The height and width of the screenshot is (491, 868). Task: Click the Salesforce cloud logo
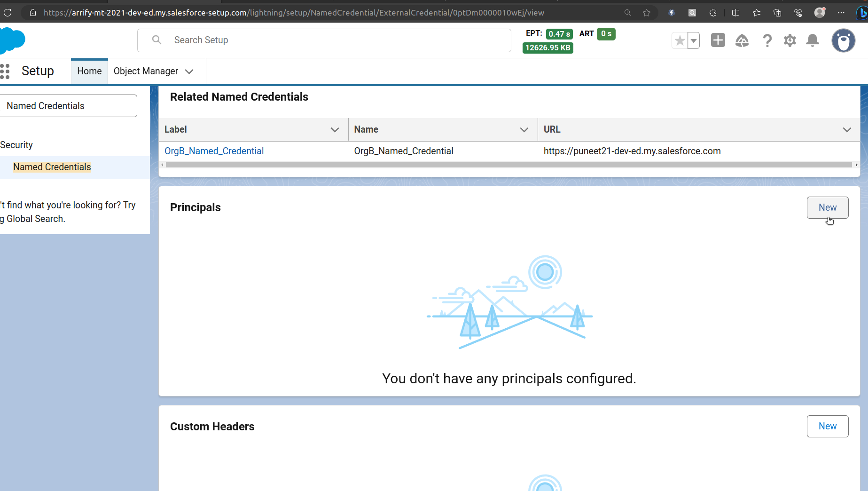click(x=13, y=40)
